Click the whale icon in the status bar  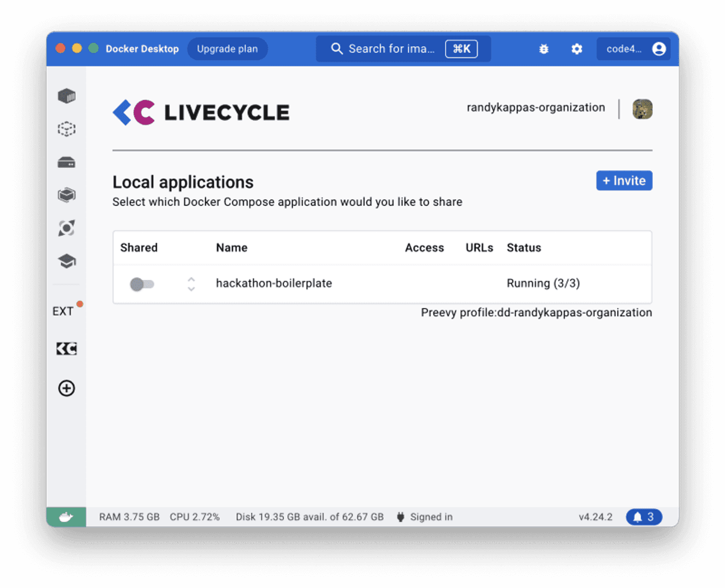point(66,516)
